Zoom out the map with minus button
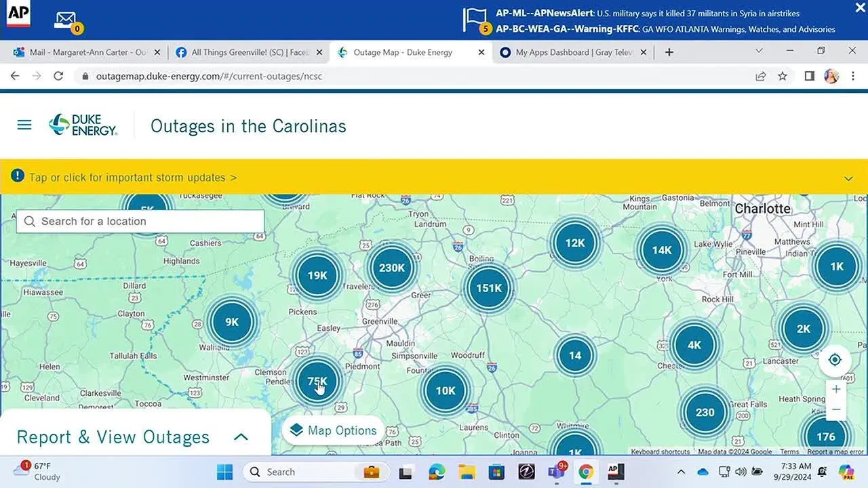 pyautogui.click(x=836, y=410)
